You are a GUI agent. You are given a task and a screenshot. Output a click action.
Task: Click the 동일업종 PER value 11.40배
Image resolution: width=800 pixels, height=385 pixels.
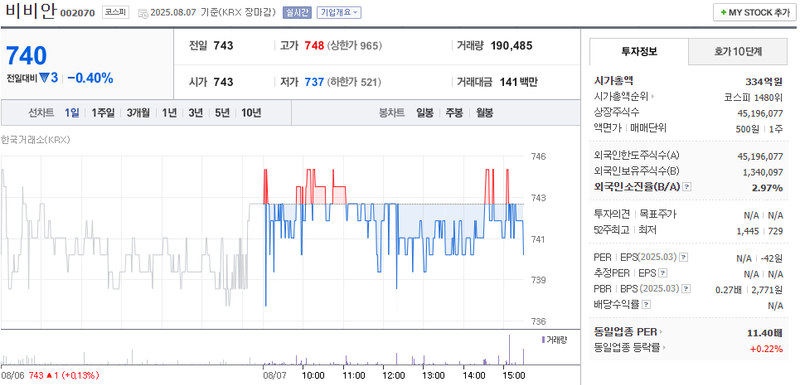(765, 333)
